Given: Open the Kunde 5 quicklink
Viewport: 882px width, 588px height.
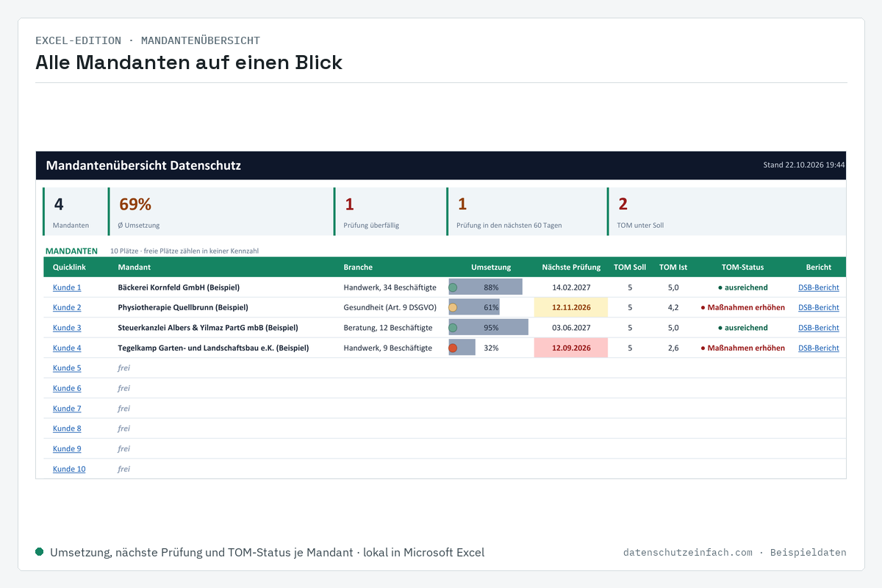Looking at the screenshot, I should pyautogui.click(x=67, y=367).
